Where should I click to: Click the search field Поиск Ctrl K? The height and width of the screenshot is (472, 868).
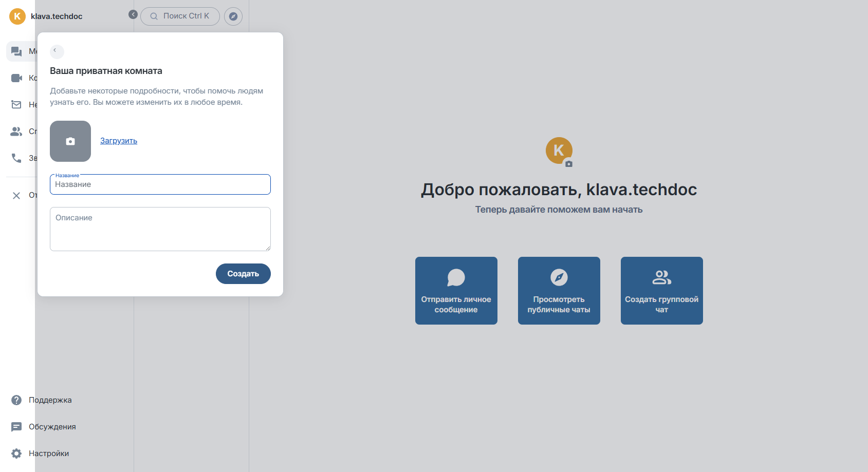(180, 16)
